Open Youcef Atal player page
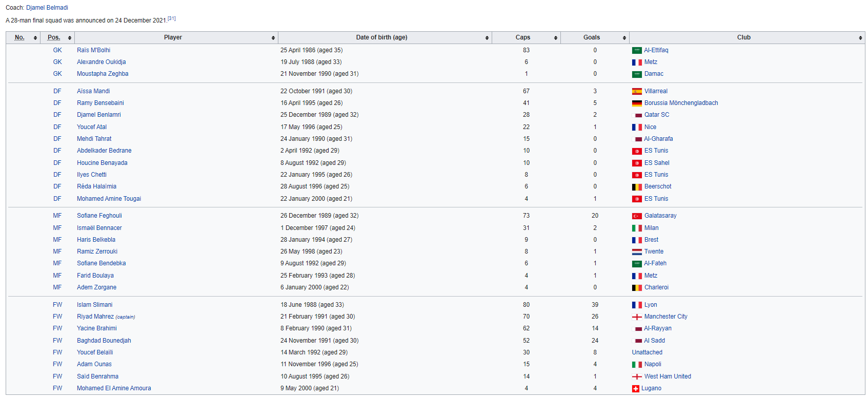The height and width of the screenshot is (399, 868). (x=92, y=127)
